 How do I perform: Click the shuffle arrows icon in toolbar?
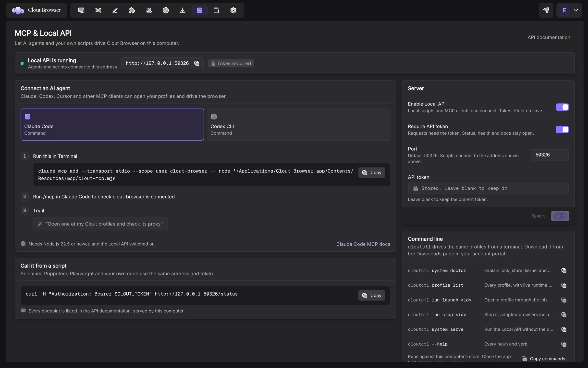point(98,10)
